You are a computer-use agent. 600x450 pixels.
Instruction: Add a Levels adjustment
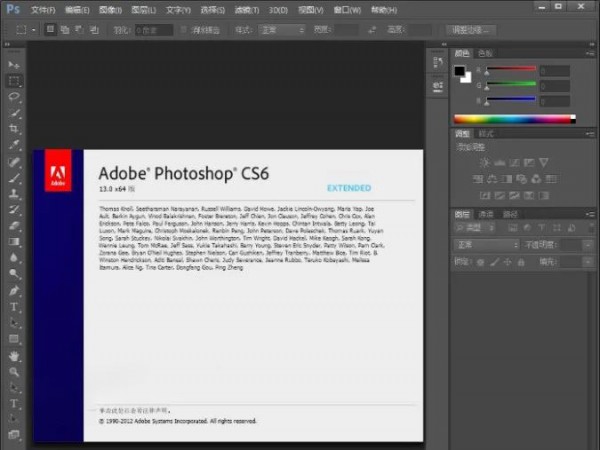pyautogui.click(x=499, y=163)
